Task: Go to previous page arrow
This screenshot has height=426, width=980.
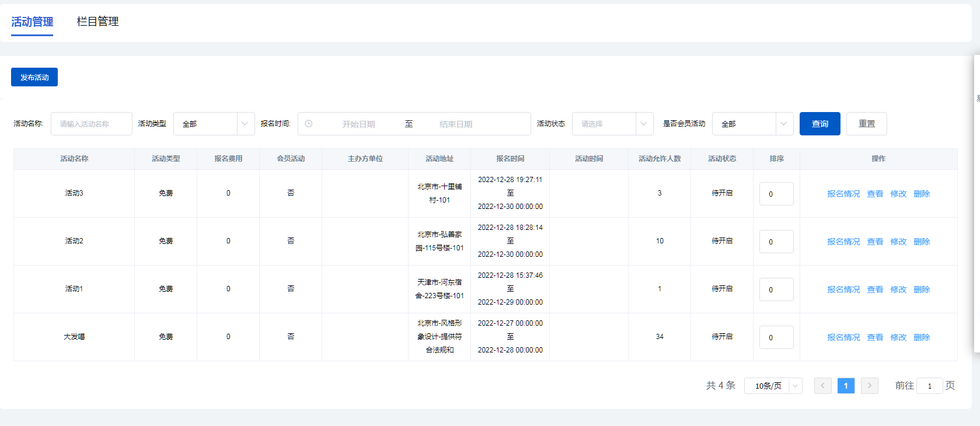Action: 823,386
